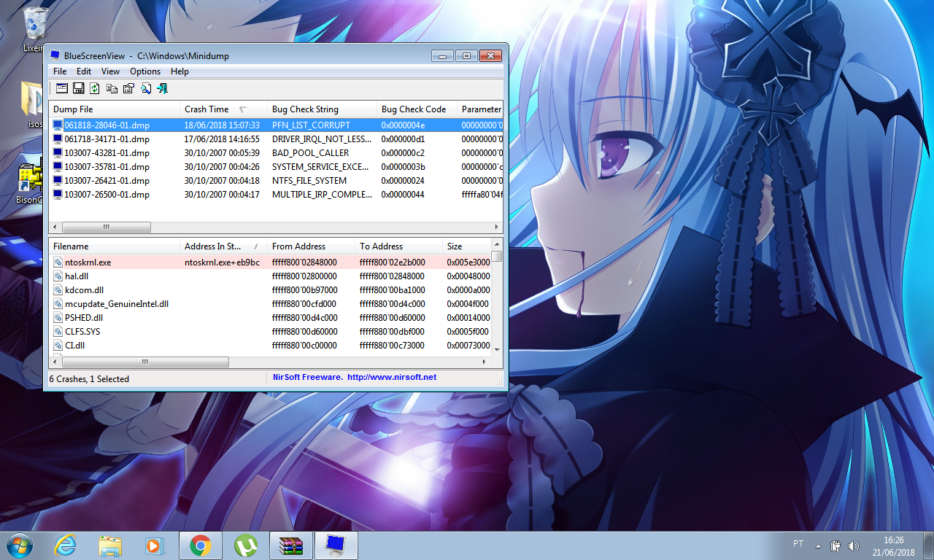Select the BAD_POOL_CALLER bug check entry

pos(310,153)
